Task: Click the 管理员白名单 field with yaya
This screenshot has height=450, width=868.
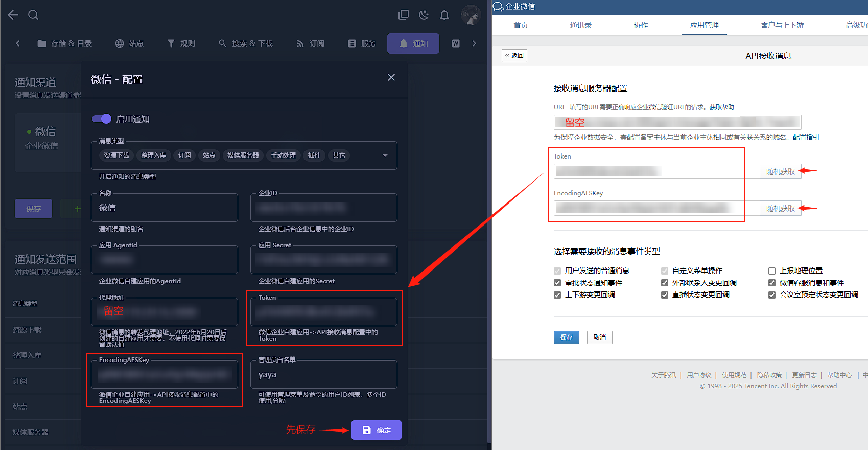Action: pyautogui.click(x=324, y=374)
